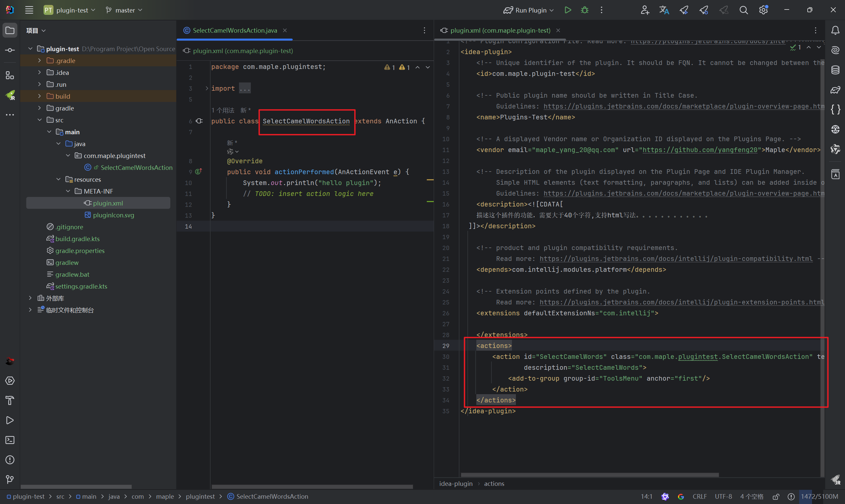Start debugging with the bug icon

pos(584,10)
